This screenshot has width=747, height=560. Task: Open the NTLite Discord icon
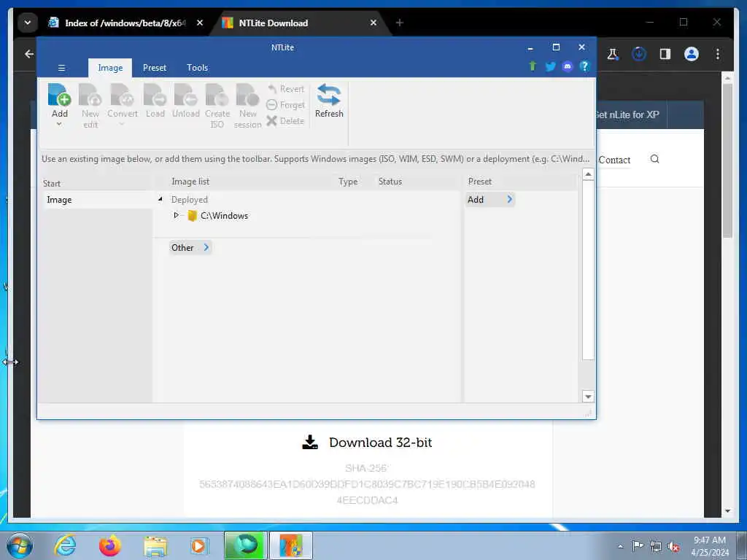coord(567,66)
